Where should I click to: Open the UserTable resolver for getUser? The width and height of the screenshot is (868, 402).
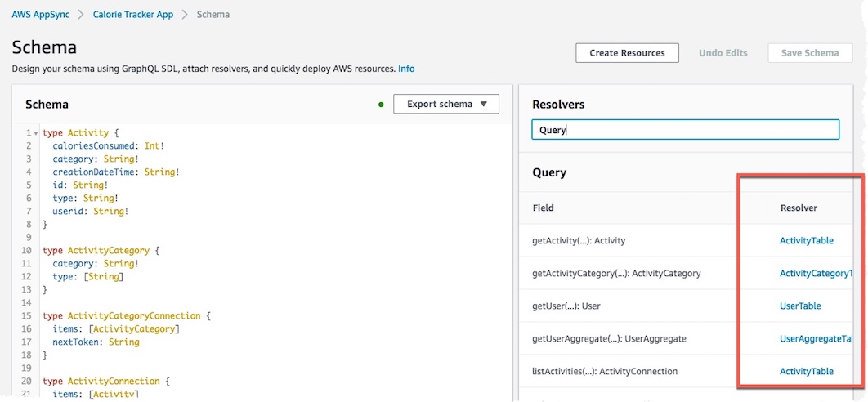coord(800,306)
